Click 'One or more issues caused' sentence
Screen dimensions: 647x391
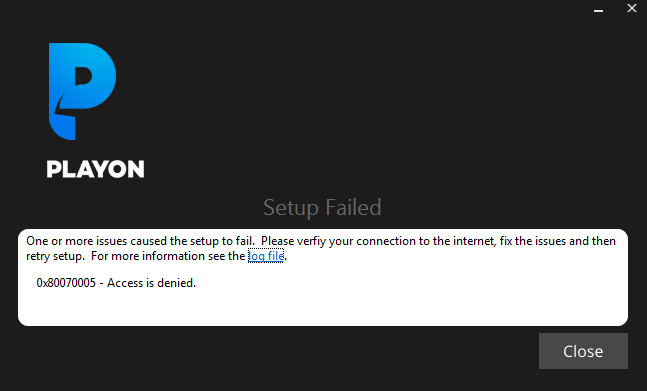[97, 241]
